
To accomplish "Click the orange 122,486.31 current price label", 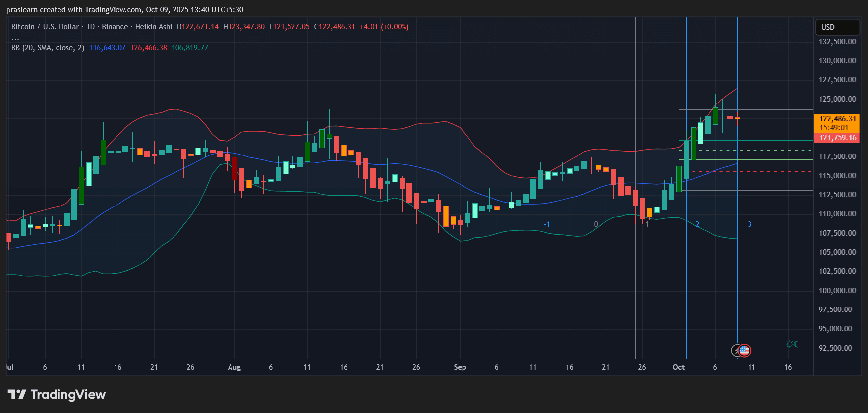I will [837, 119].
